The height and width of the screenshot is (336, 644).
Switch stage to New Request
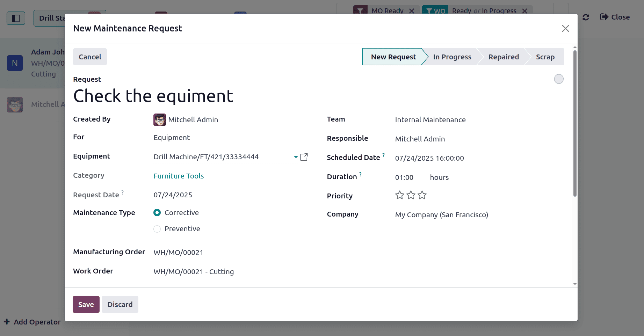click(393, 57)
